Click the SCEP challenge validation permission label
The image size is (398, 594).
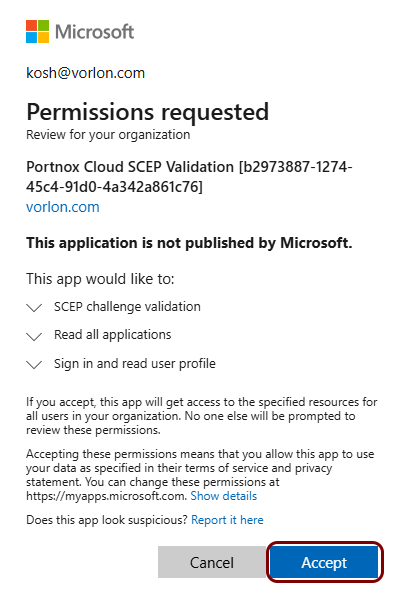tap(127, 306)
